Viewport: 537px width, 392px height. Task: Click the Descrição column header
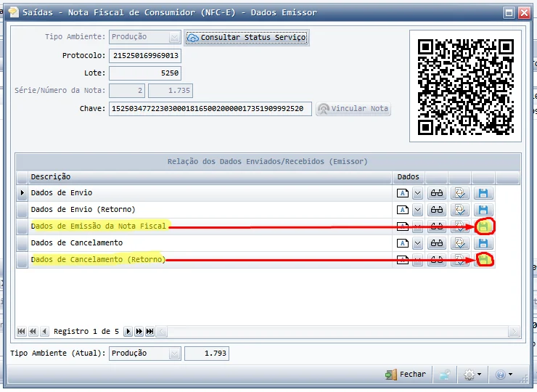210,177
